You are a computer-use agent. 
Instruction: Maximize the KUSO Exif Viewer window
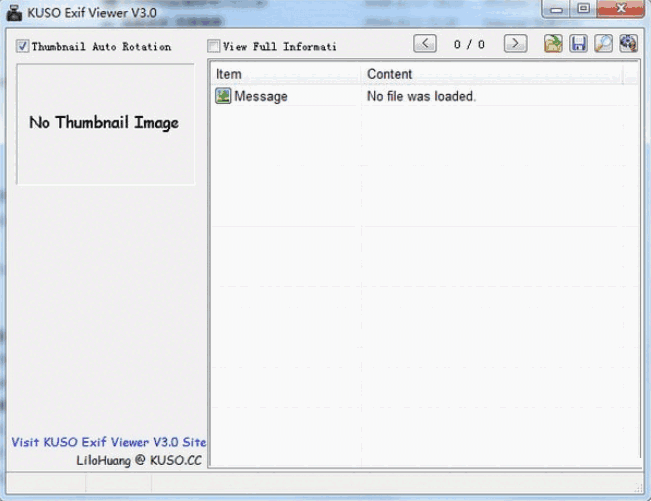583,8
